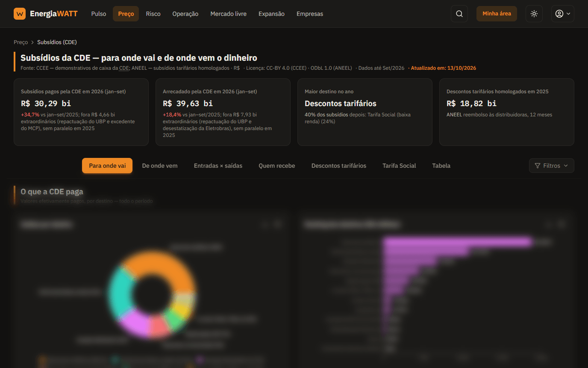Go to the Empresas section
This screenshot has width=588, height=368.
coord(310,14)
